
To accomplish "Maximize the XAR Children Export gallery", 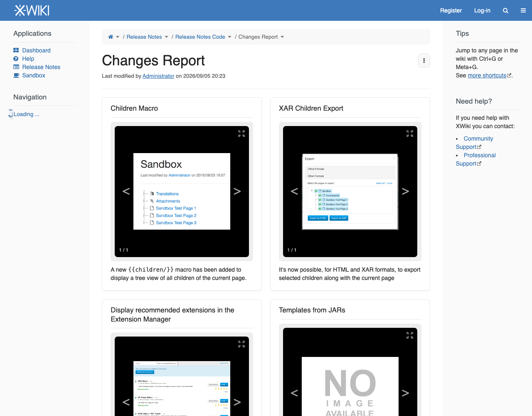I will pos(410,134).
